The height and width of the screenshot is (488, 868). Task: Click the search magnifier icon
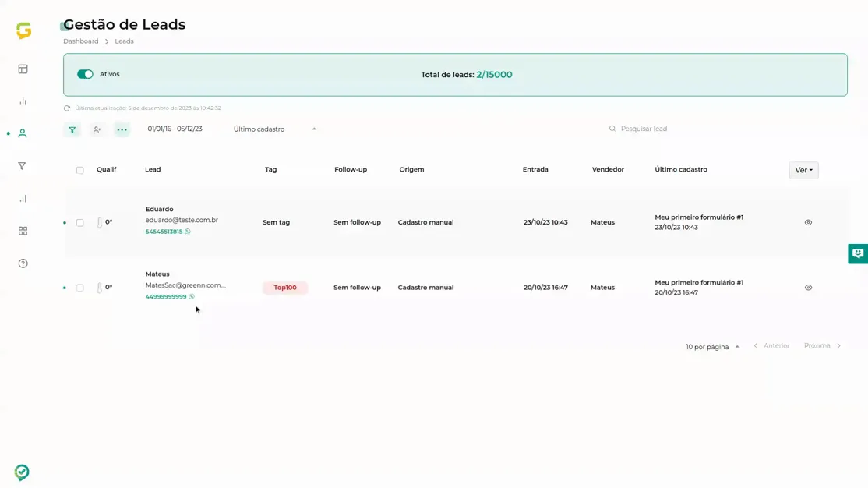pos(612,129)
